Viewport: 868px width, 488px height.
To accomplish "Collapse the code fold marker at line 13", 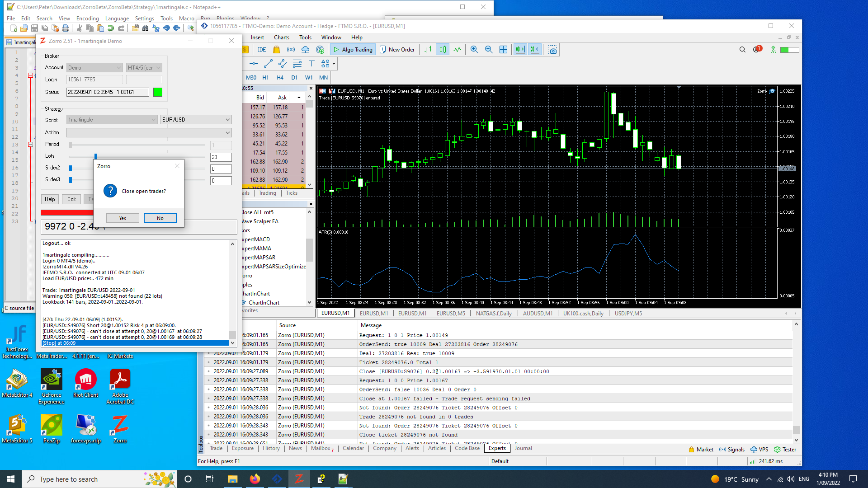I will [30, 145].
